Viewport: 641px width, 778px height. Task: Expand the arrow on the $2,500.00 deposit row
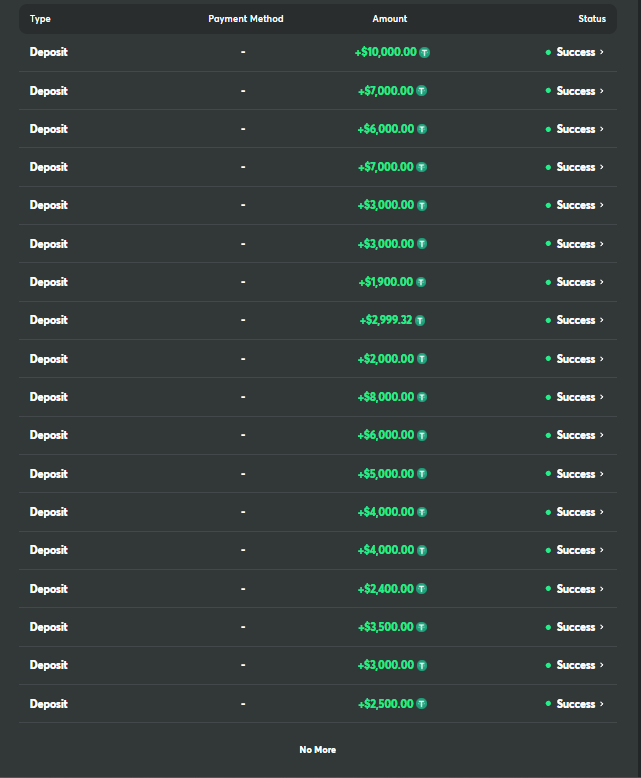pos(602,703)
